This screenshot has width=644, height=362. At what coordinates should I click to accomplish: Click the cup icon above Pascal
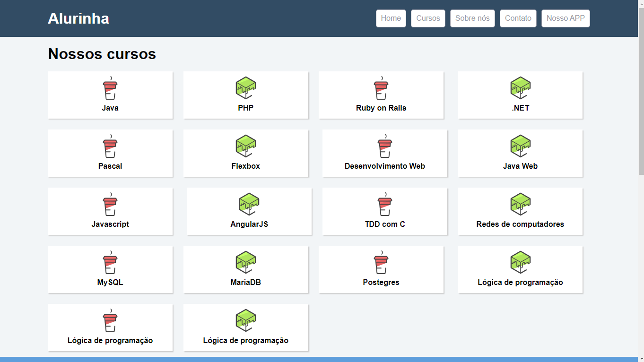(x=110, y=147)
